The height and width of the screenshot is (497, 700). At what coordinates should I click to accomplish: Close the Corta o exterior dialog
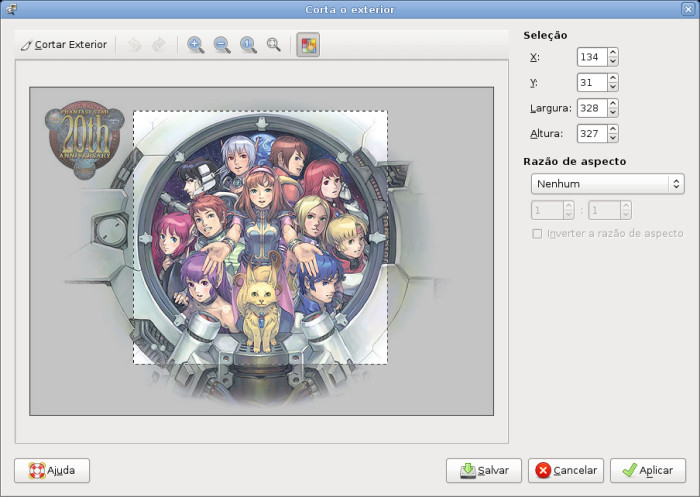click(688, 9)
